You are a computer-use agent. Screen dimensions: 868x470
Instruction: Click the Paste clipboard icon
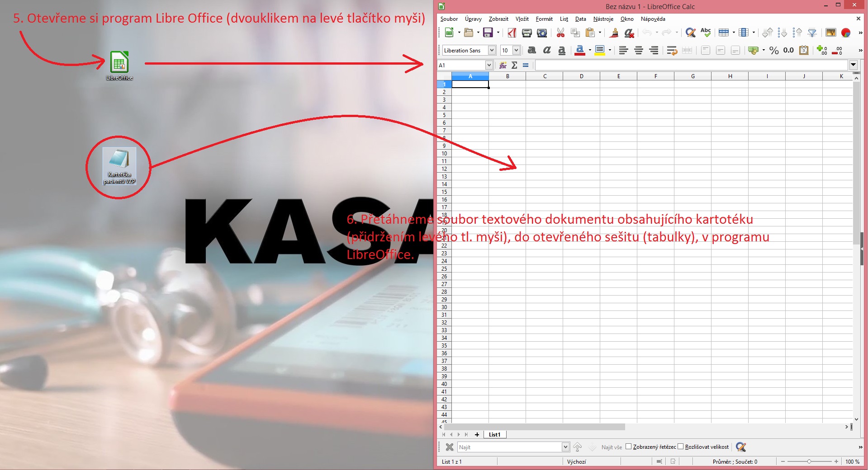590,33
